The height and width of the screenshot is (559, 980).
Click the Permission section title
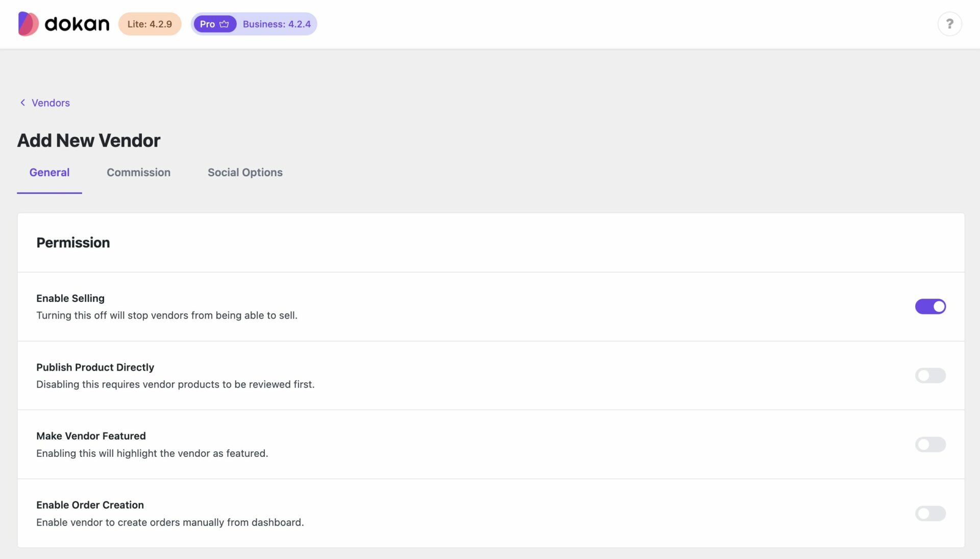[x=73, y=242]
